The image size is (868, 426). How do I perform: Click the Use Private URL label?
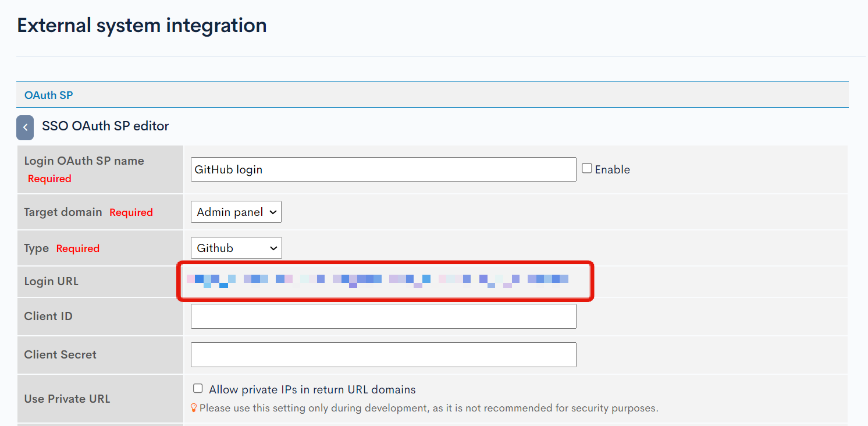[67, 399]
